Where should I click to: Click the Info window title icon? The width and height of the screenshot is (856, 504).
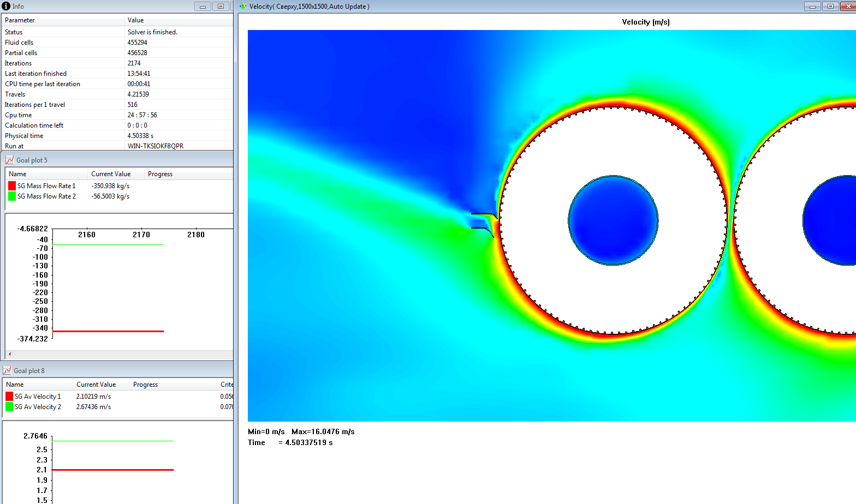point(6,6)
